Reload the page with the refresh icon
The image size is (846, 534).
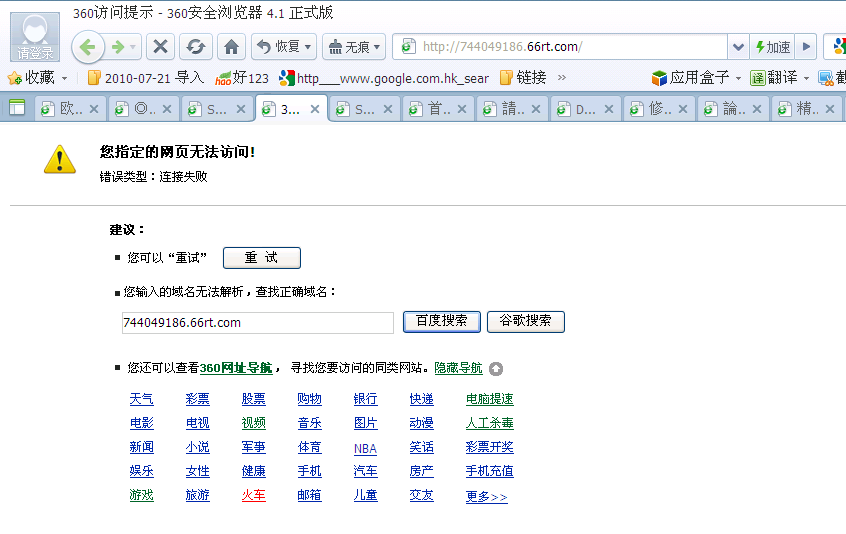(196, 47)
